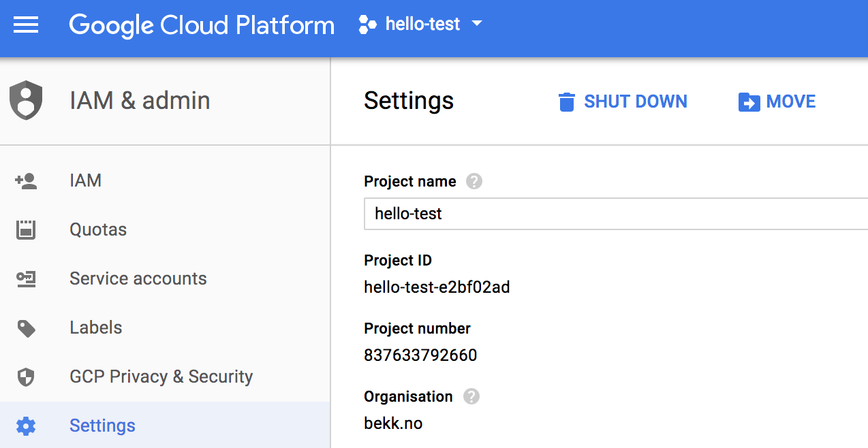The image size is (868, 448).
Task: Click the Project name help icon
Action: 474,182
